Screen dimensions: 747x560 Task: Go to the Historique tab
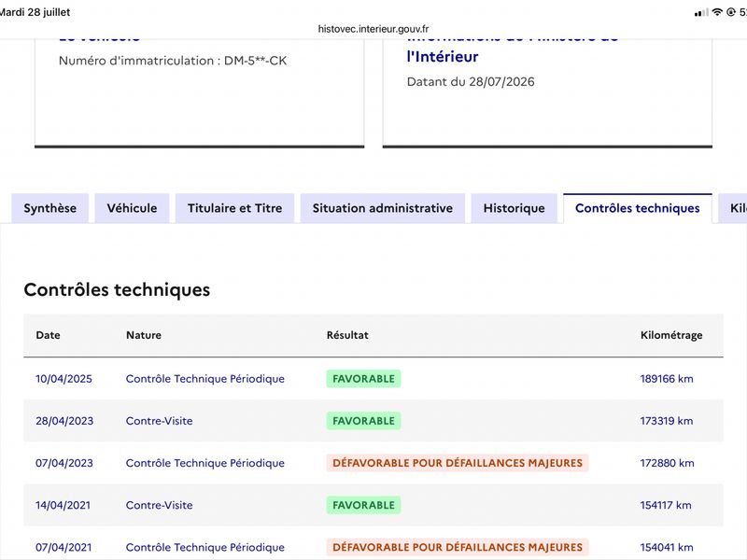514,208
